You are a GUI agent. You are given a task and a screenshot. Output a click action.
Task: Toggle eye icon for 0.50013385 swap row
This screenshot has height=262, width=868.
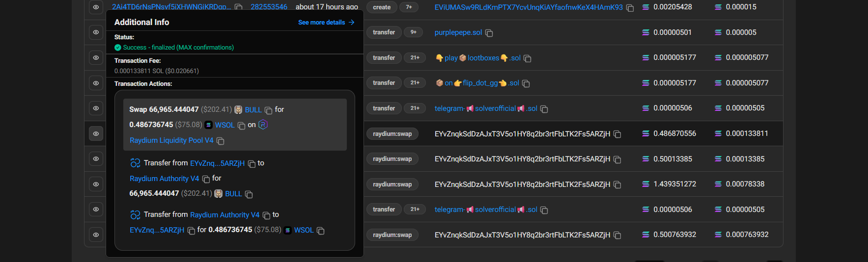coord(96,159)
